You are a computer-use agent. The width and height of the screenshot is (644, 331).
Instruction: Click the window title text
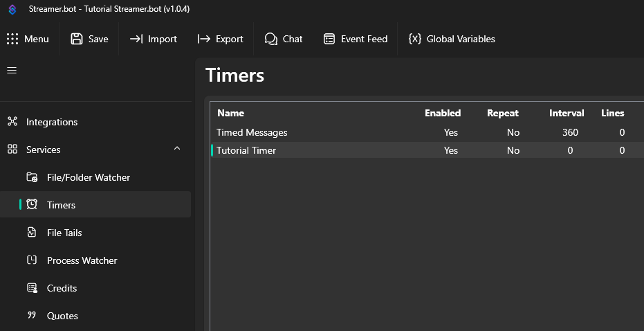(109, 9)
